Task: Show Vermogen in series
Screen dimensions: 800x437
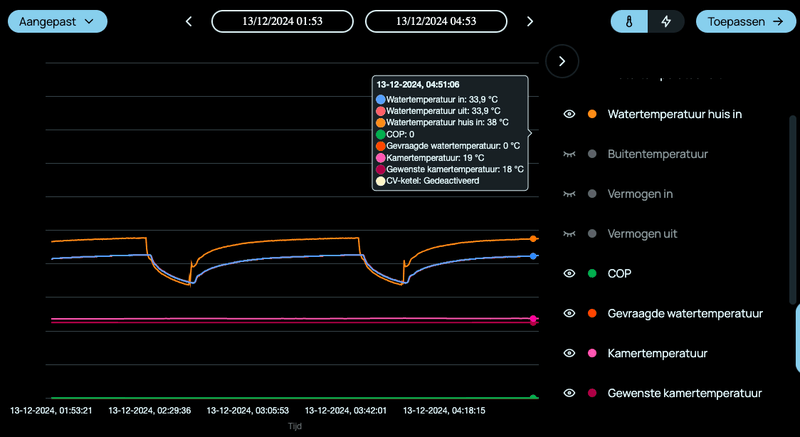Action: [569, 194]
